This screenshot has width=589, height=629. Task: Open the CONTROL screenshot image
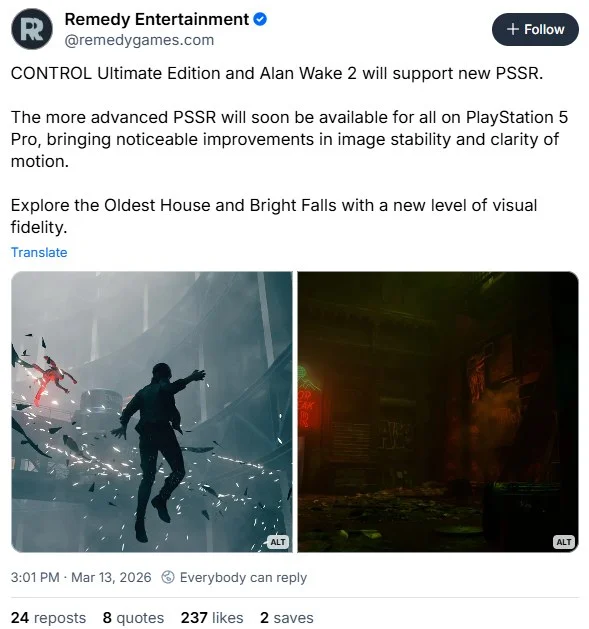pyautogui.click(x=152, y=412)
